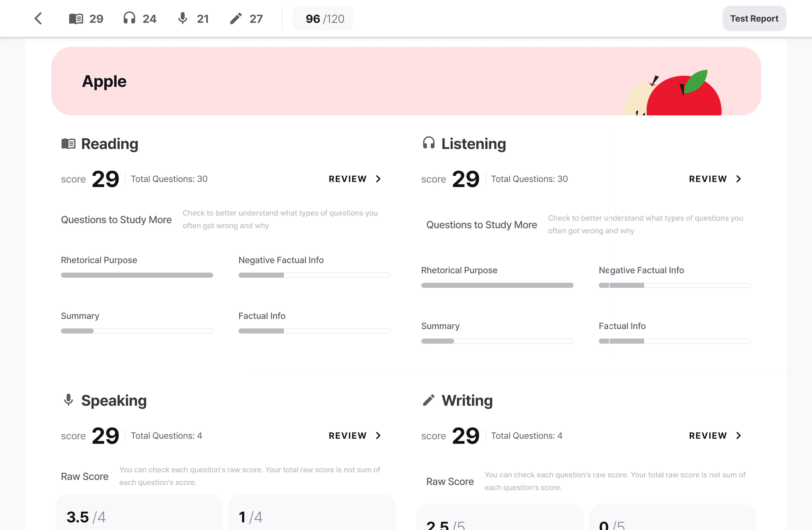Open Reading section REVIEW
The width and height of the screenshot is (812, 530).
(354, 179)
